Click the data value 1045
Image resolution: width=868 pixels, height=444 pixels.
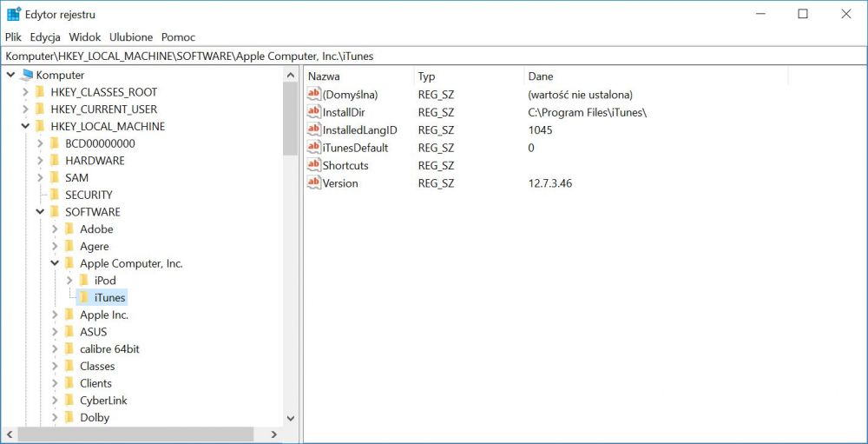click(x=540, y=129)
